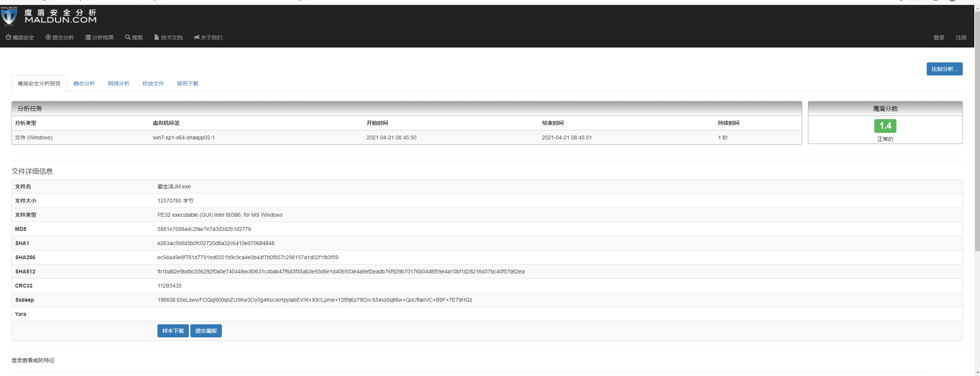Click the 提交漏报 button

[x=206, y=331]
